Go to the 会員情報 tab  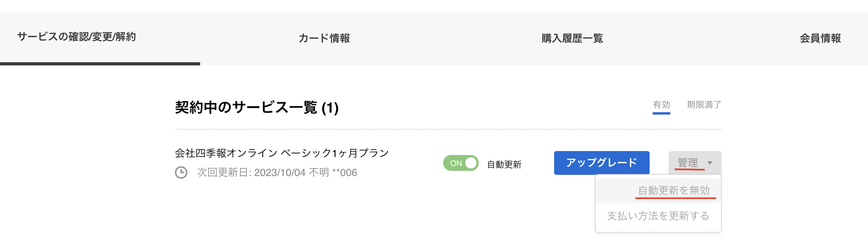coord(821,38)
